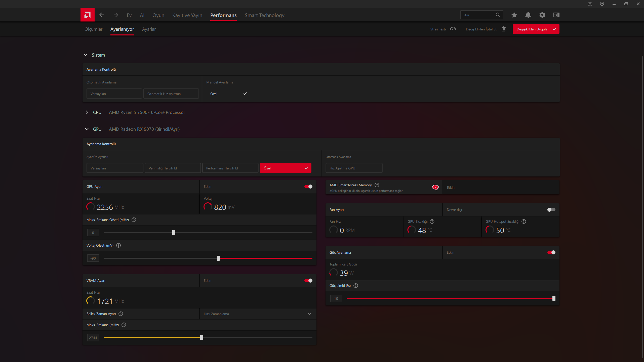Switch to the AI tab

coord(142,15)
